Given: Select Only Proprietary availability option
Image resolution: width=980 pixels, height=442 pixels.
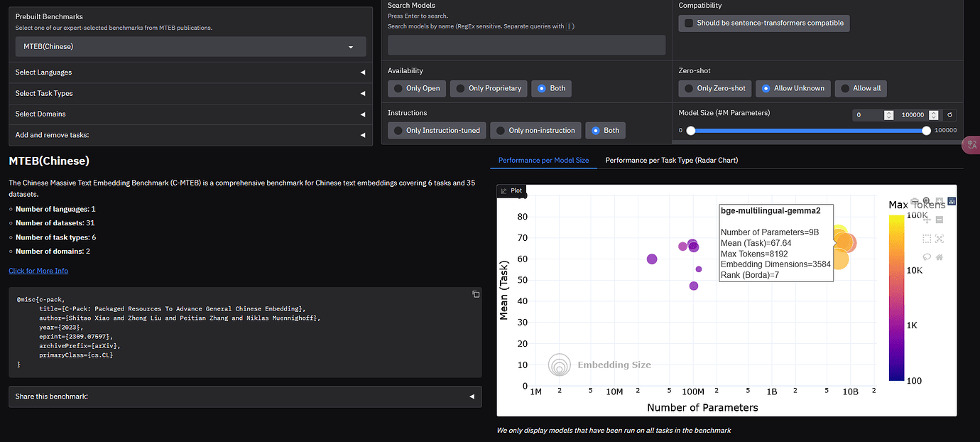Looking at the screenshot, I should (x=489, y=89).
